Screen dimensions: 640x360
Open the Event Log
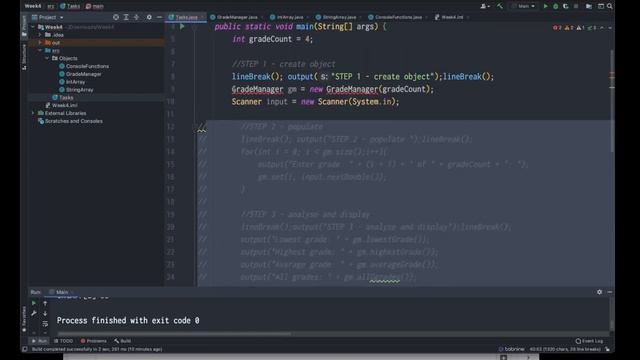coord(589,341)
